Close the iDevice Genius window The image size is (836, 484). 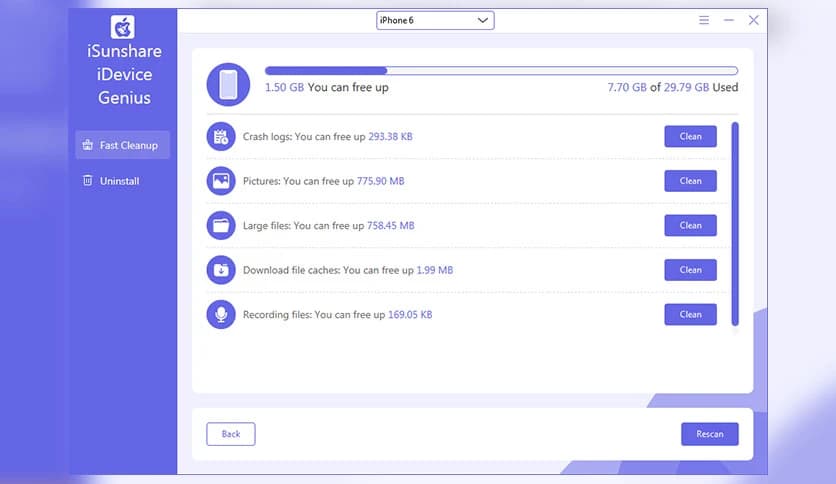click(753, 20)
